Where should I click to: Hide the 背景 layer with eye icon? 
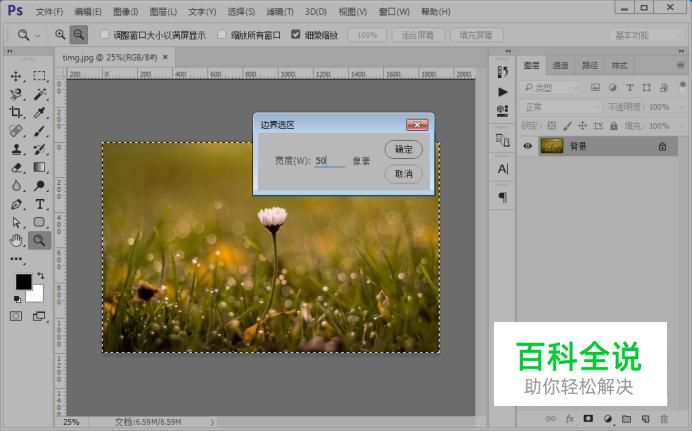[x=528, y=146]
